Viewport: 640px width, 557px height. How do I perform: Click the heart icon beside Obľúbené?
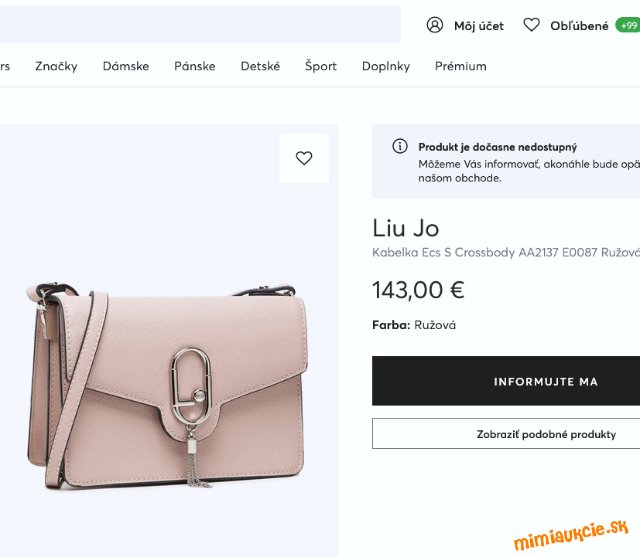(531, 25)
